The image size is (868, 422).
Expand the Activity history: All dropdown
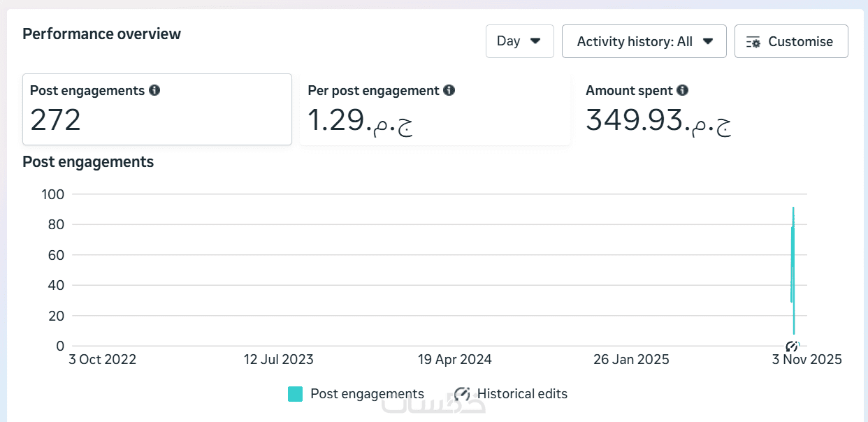tap(644, 41)
